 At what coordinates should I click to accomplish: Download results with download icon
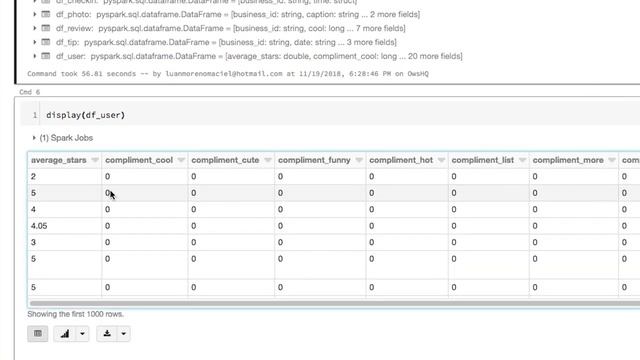(x=107, y=333)
